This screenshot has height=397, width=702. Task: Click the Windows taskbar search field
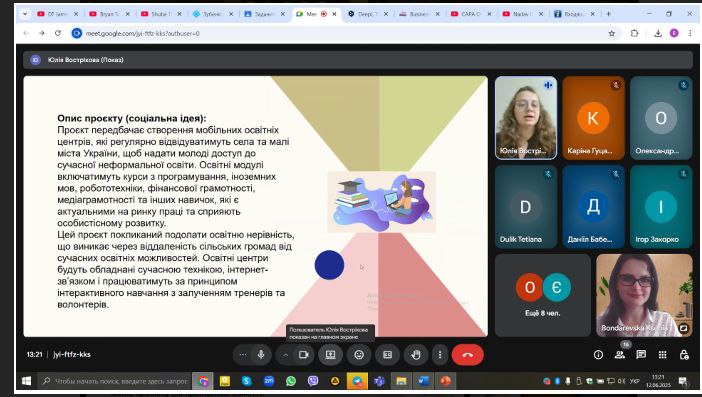pos(115,381)
